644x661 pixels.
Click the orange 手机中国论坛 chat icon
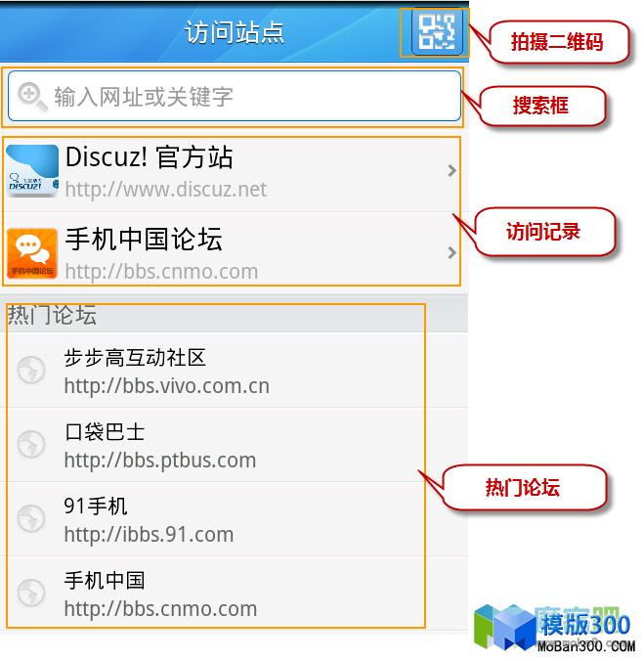point(32,253)
